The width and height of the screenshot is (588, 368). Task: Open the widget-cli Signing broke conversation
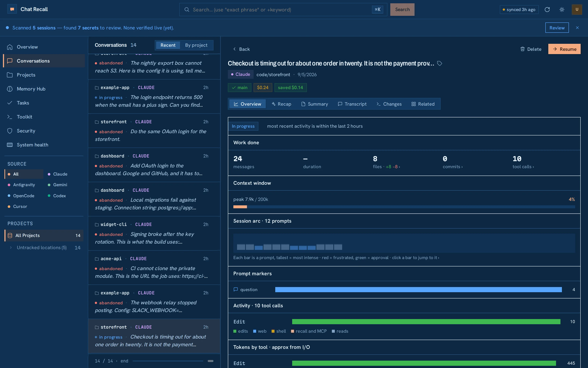coord(154,233)
